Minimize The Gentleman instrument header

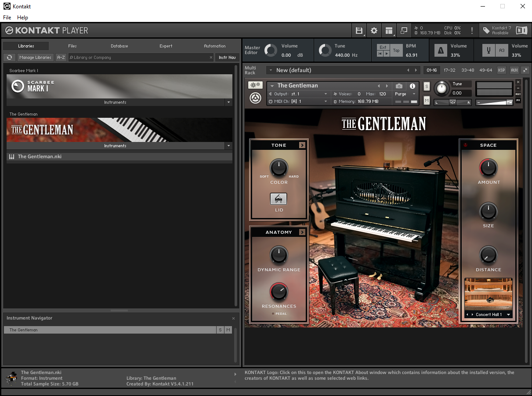518,88
